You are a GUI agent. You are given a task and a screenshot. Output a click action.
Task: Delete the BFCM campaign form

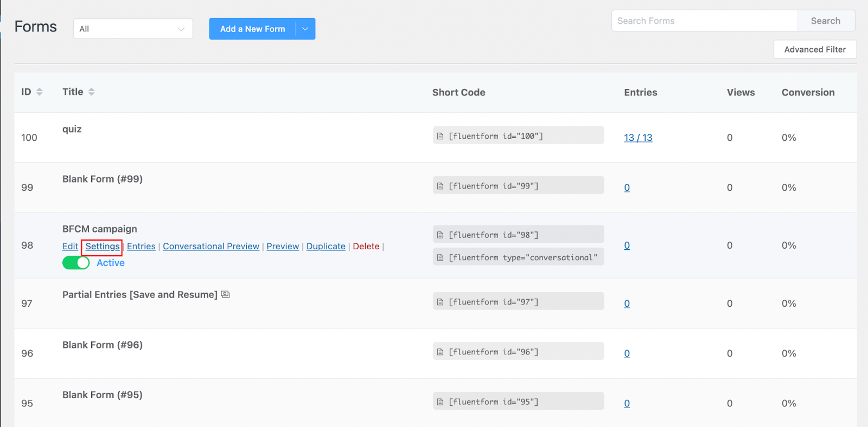pyautogui.click(x=366, y=246)
